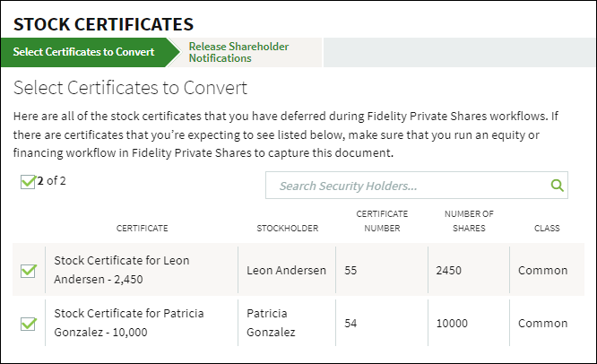This screenshot has height=364, width=597.
Task: Sort by Number of Shares header
Action: click(469, 221)
